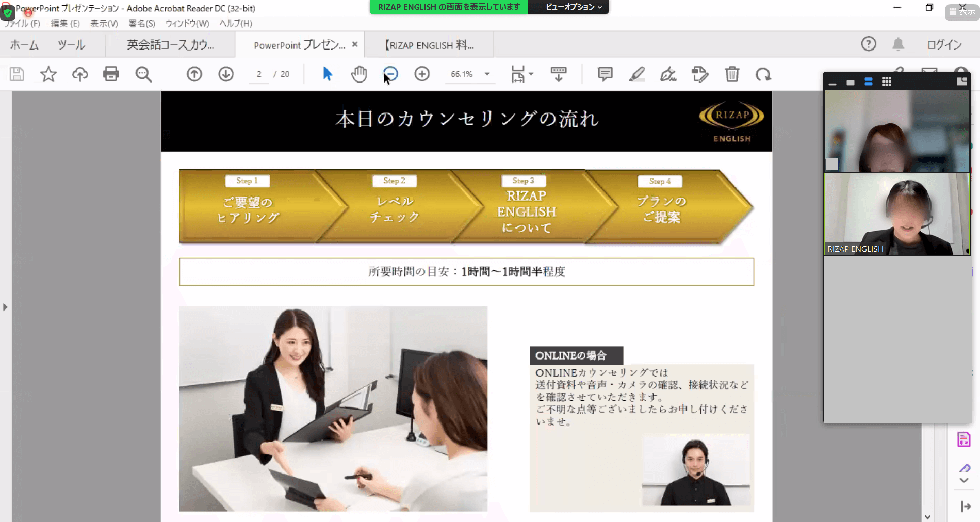Expand more tools chevron in right sidebar
Screen dimensions: 980x522
coord(964,480)
